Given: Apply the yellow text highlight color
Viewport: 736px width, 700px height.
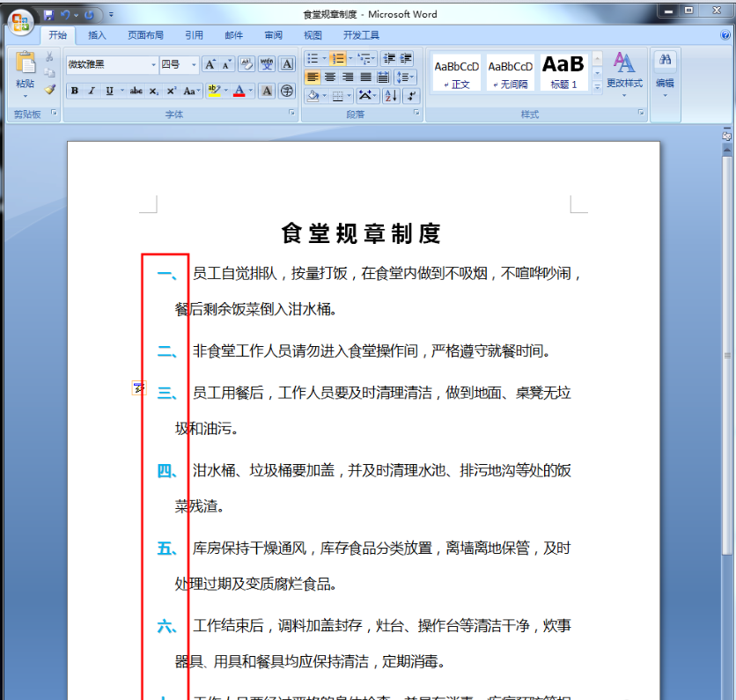Looking at the screenshot, I should [214, 91].
